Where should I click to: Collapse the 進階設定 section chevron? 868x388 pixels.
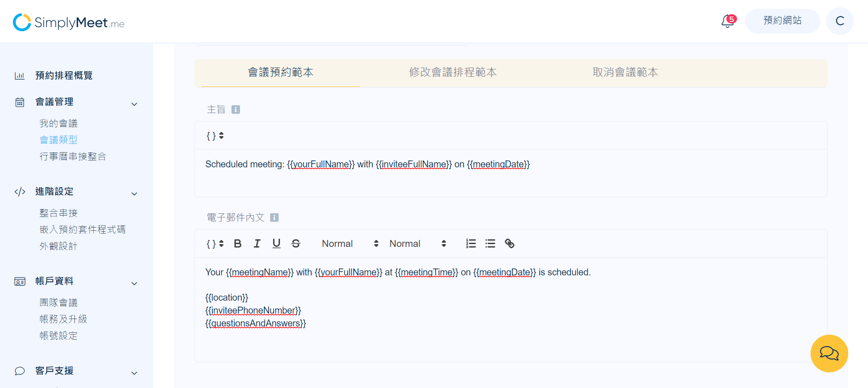pyautogui.click(x=134, y=194)
